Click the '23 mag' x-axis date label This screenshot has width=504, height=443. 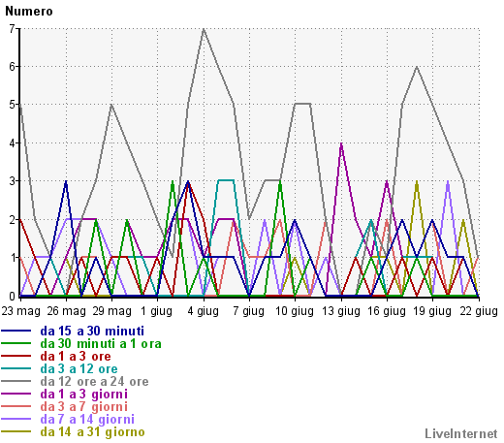21,311
